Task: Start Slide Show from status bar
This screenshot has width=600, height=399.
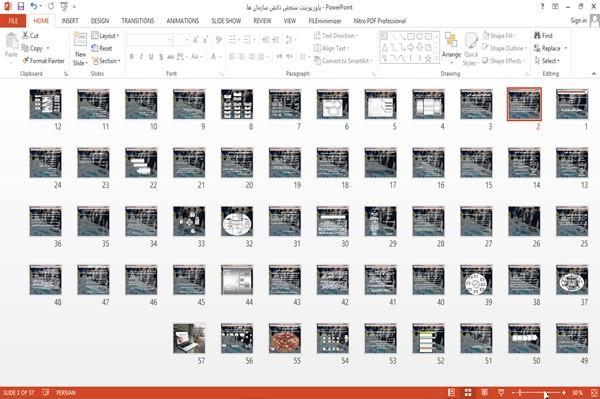Action: coord(501,392)
